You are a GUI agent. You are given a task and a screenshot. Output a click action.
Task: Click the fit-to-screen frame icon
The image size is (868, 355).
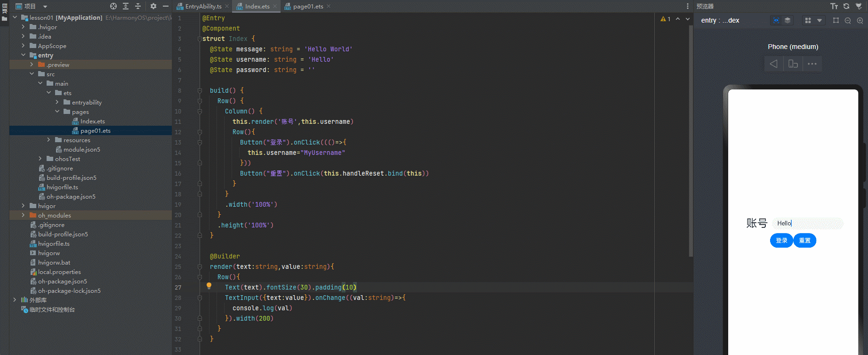click(x=836, y=20)
